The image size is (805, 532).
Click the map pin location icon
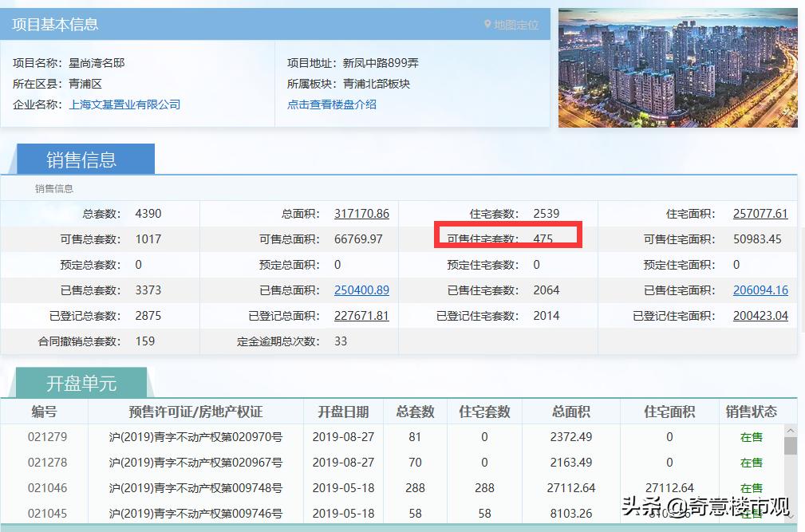click(488, 25)
